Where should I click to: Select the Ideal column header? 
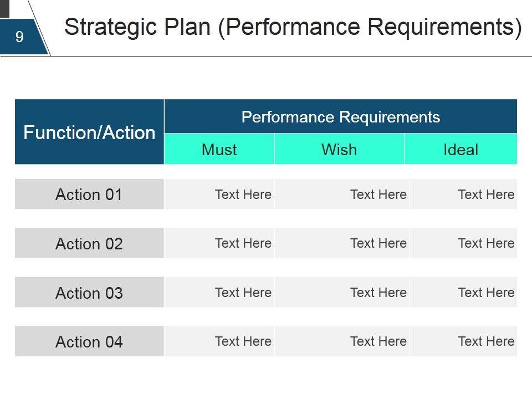[x=461, y=150]
